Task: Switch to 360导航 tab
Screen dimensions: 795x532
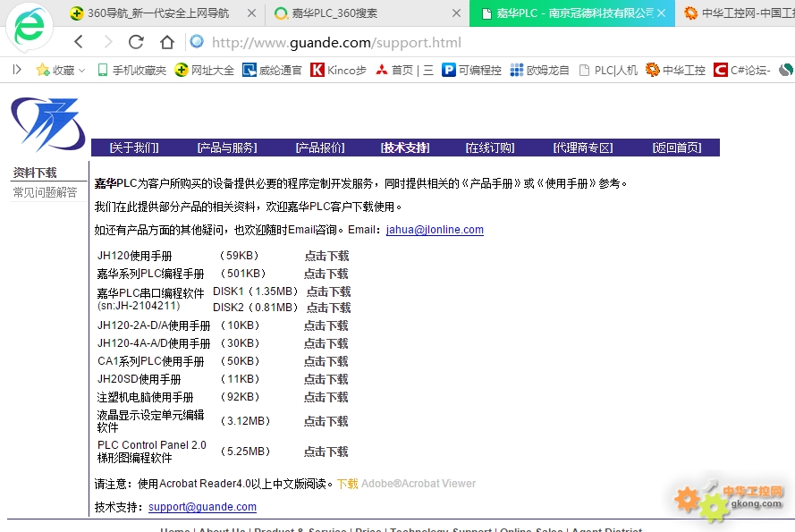Action: (x=157, y=13)
